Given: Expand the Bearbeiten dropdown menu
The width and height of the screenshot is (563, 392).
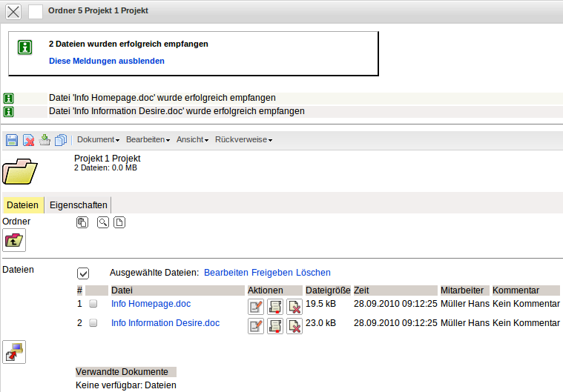Looking at the screenshot, I should (x=148, y=140).
